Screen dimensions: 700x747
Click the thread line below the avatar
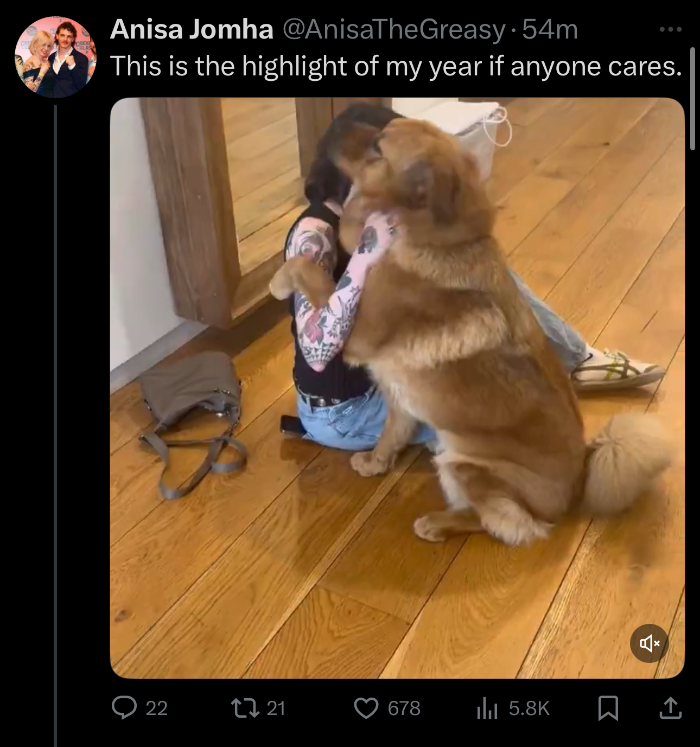pyautogui.click(x=55, y=426)
